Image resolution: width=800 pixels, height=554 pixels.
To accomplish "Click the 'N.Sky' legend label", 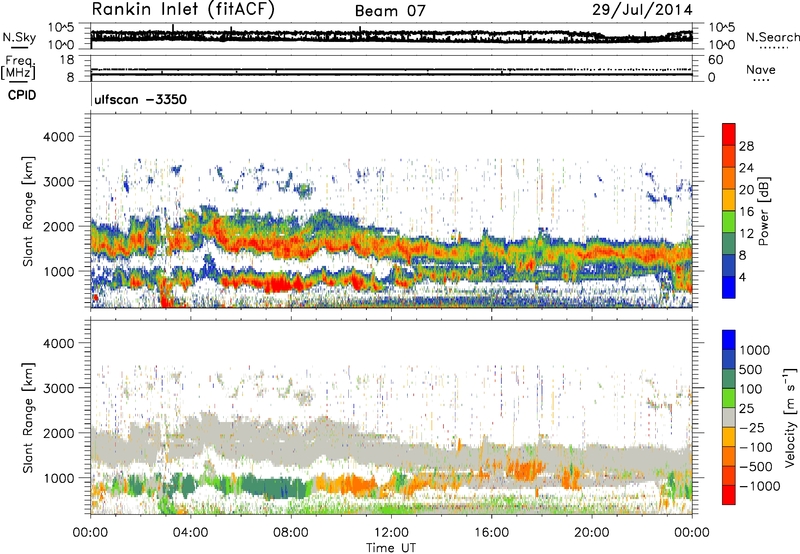I will tap(19, 37).
